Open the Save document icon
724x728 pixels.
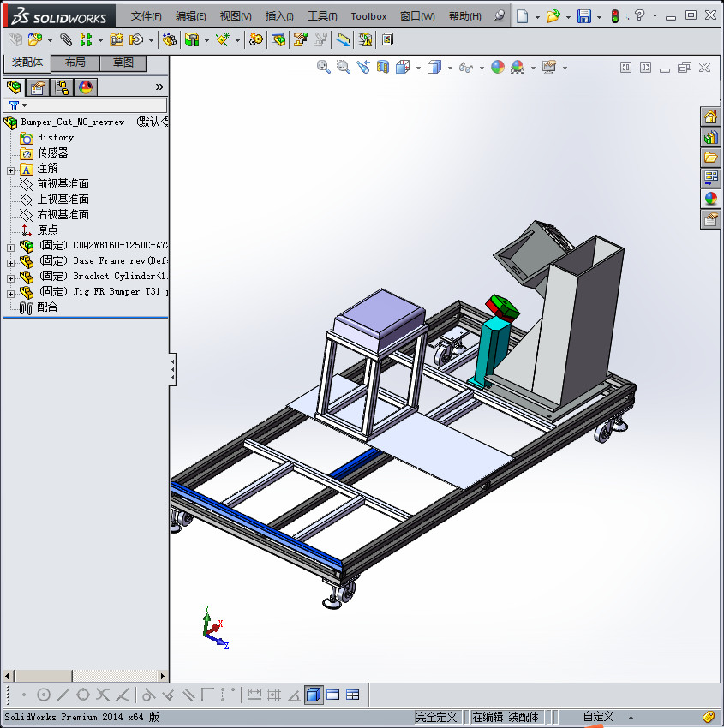pyautogui.click(x=583, y=16)
